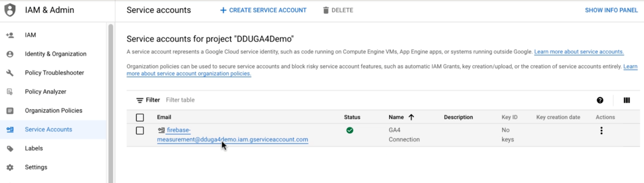
Task: Toggle the select-all header checkbox
Action: [140, 117]
